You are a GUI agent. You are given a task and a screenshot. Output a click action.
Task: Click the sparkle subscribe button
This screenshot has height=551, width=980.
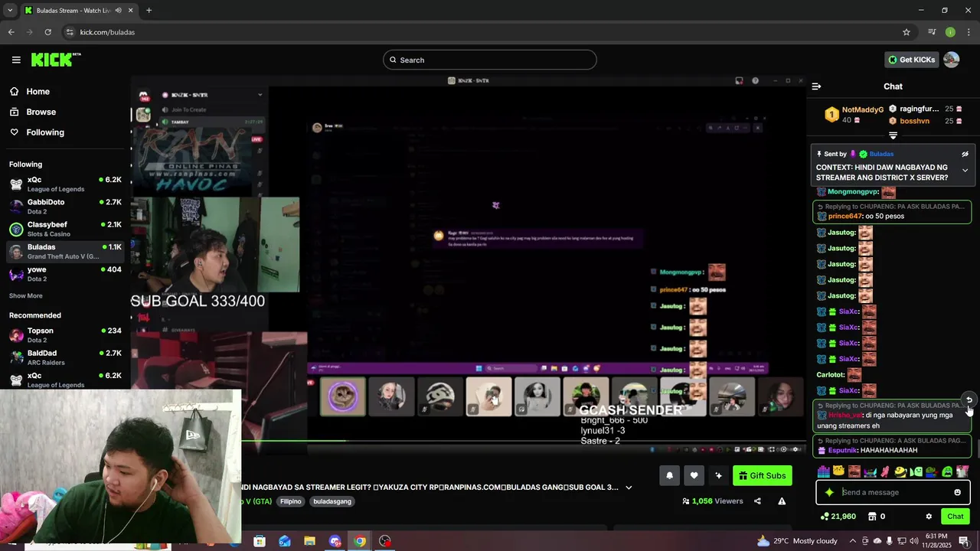tap(718, 475)
